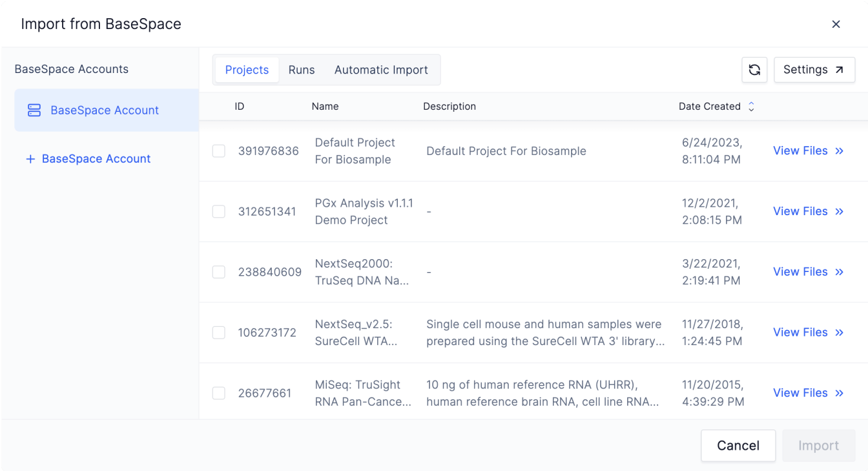Click the ID 391976836 cell

tap(269, 151)
